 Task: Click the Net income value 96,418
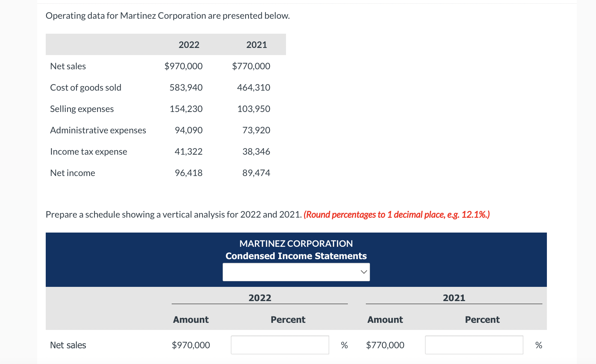pyautogui.click(x=189, y=173)
